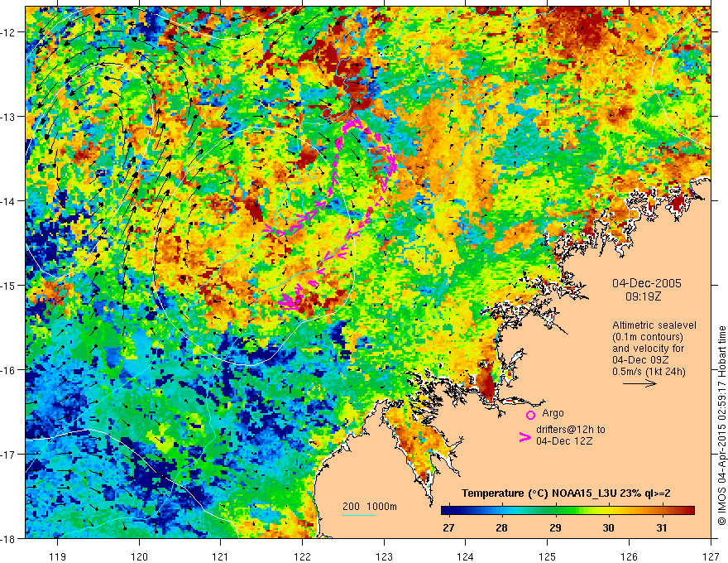728x563 pixels.
Task: Click the '28' color bar tick label
Action: click(501, 527)
